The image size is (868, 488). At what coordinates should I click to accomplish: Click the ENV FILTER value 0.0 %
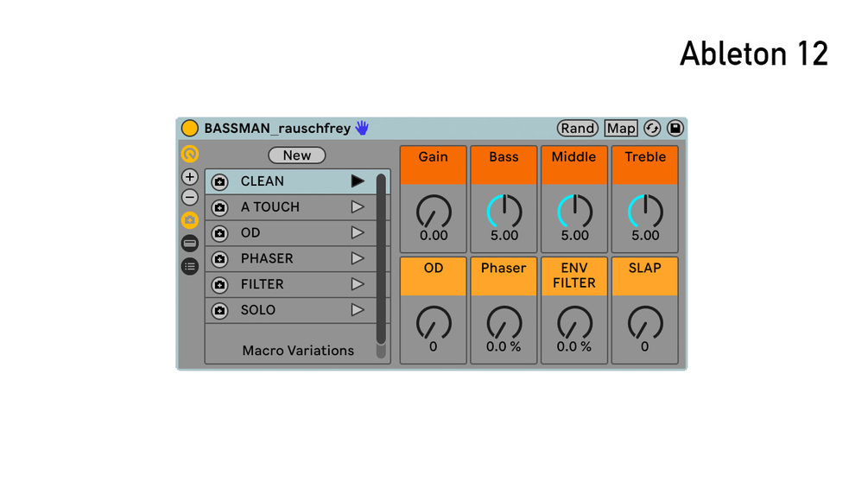(574, 347)
